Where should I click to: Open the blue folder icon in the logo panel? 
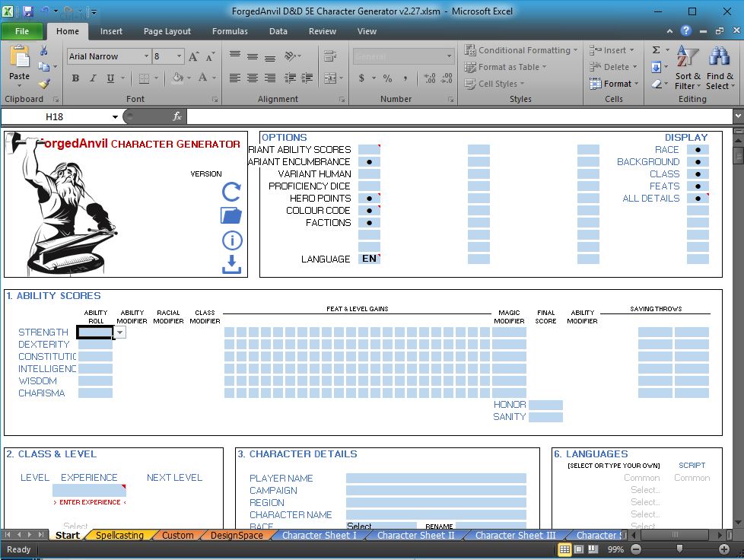(x=231, y=216)
